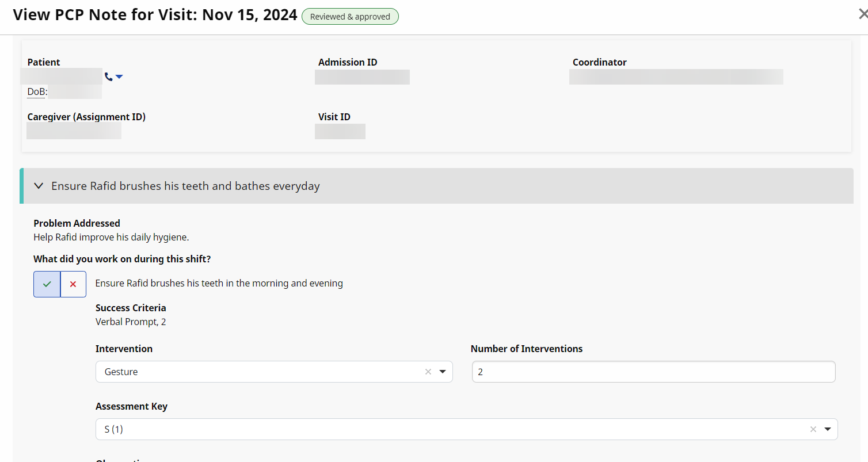The height and width of the screenshot is (462, 868).
Task: Click the redacted Visit ID value
Action: [x=340, y=131]
